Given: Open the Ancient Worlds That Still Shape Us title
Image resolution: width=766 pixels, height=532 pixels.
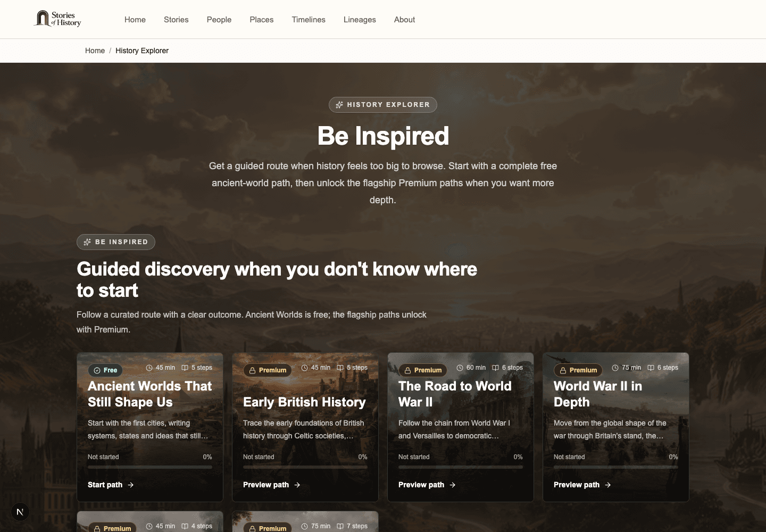Looking at the screenshot, I should pos(150,394).
